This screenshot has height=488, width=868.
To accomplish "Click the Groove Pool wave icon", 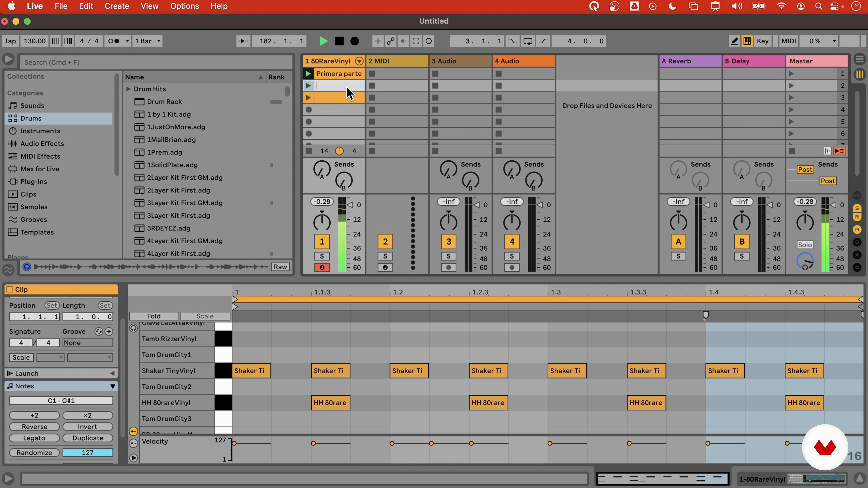I will tap(8, 270).
